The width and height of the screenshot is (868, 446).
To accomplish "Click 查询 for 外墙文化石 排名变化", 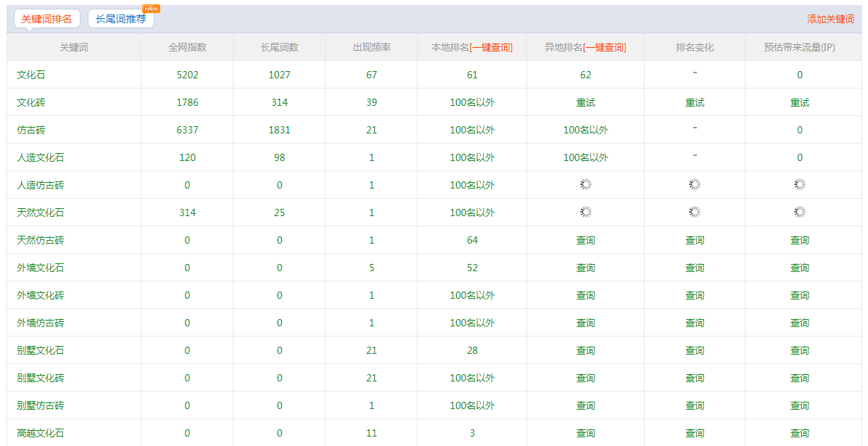I will tap(695, 268).
